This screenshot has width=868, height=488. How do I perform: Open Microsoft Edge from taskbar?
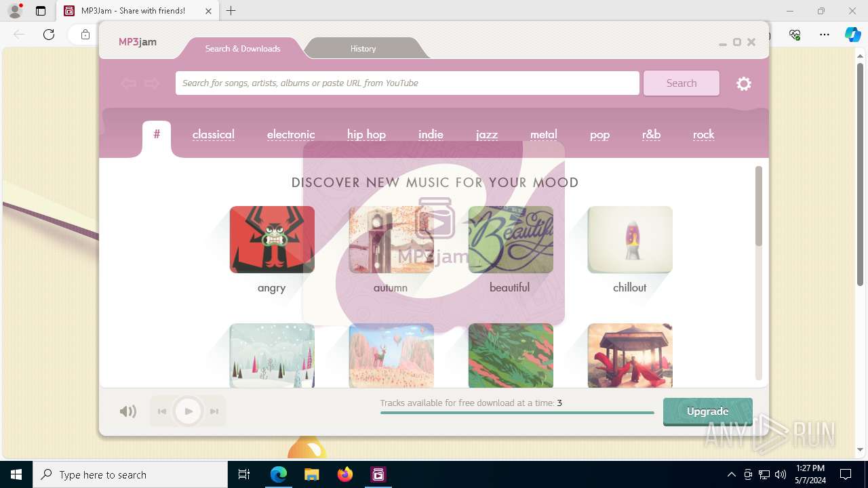(279, 474)
